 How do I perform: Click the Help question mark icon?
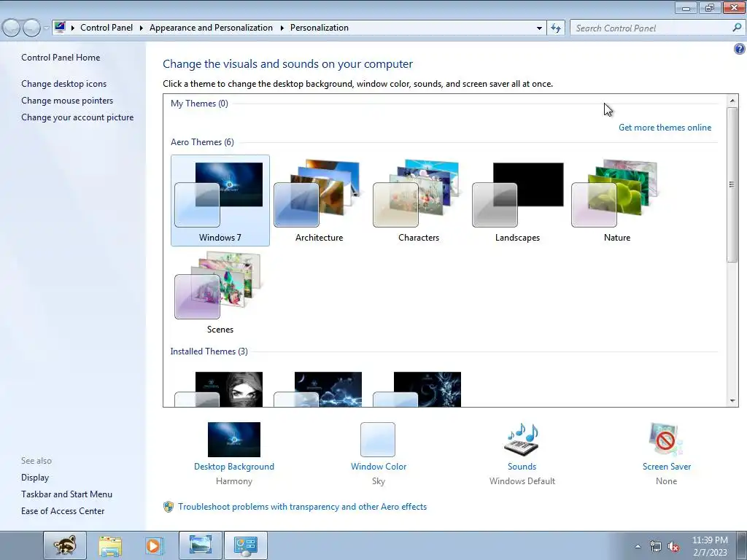coord(740,49)
